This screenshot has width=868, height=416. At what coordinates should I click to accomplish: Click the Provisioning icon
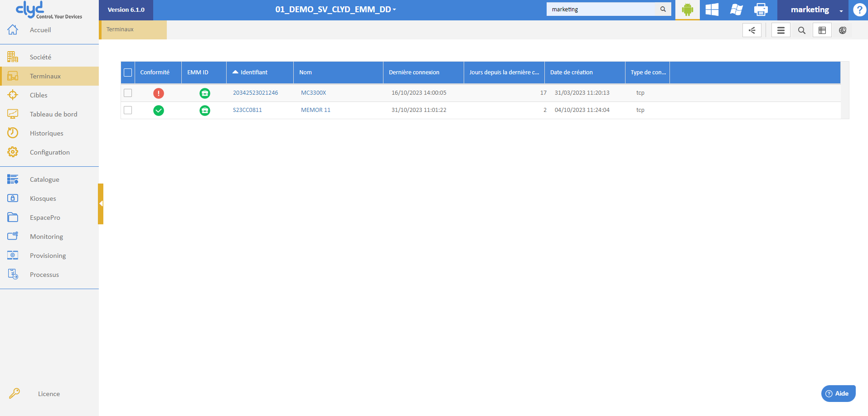click(13, 255)
